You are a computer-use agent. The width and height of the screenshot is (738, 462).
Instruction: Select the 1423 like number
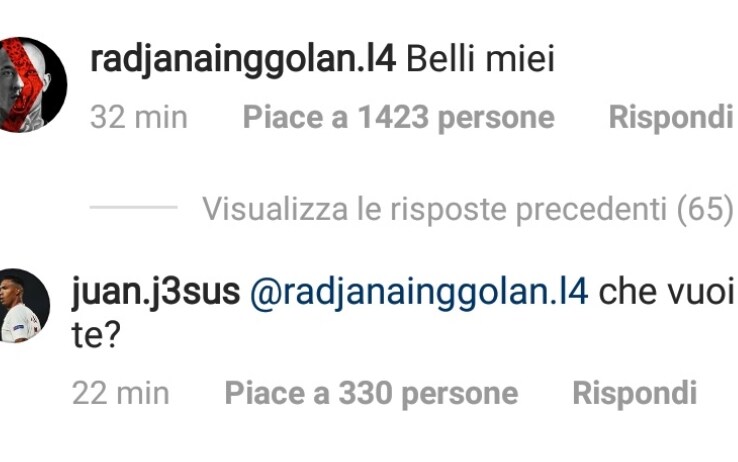point(393,117)
